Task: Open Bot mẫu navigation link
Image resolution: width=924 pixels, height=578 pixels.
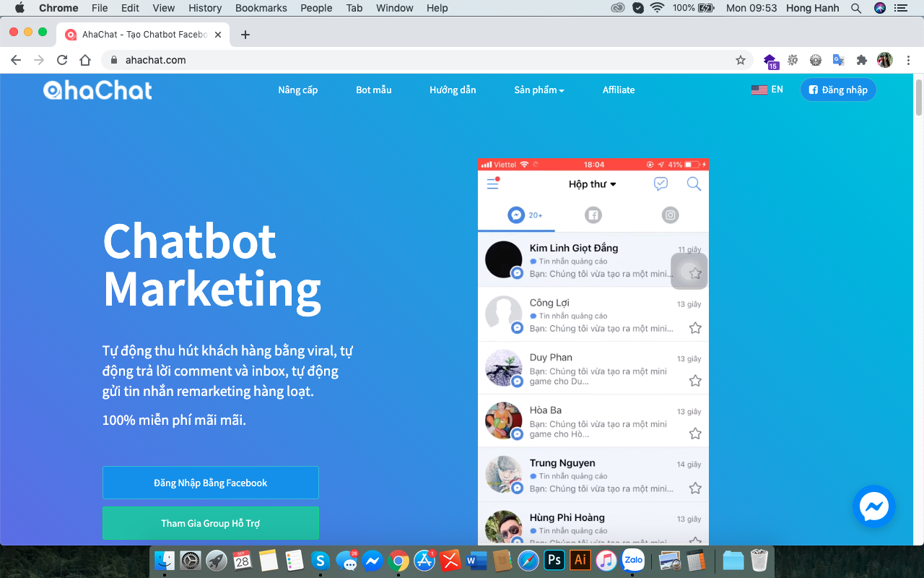Action: pos(374,90)
